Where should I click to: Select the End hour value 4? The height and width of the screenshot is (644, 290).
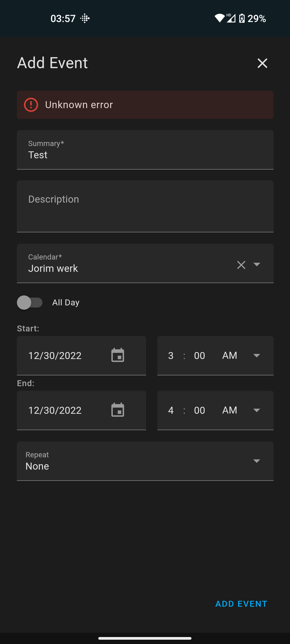tap(171, 410)
